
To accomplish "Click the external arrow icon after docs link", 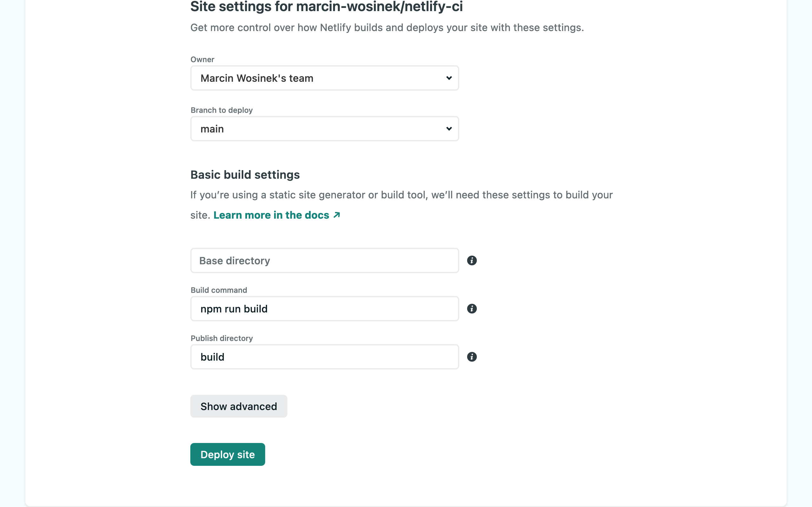I will (337, 215).
